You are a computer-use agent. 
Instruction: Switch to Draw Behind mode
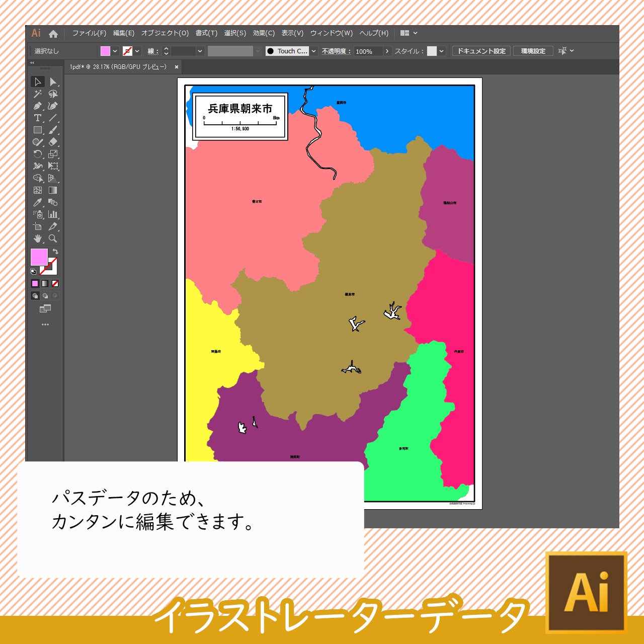click(45, 296)
